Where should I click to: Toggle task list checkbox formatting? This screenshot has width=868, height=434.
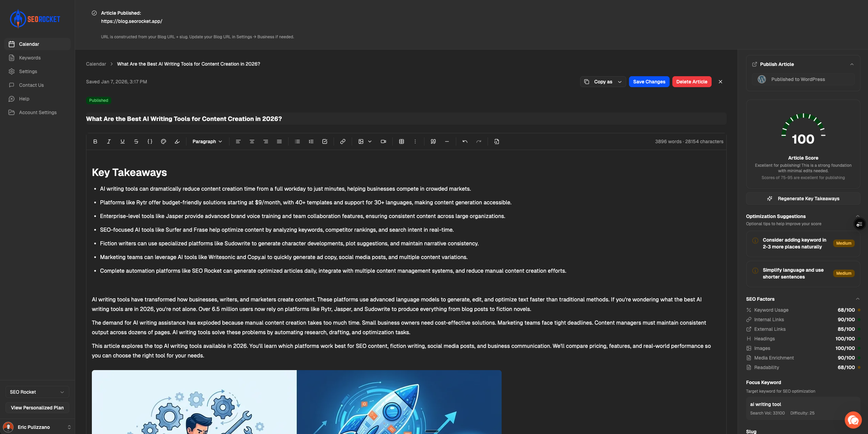point(325,141)
